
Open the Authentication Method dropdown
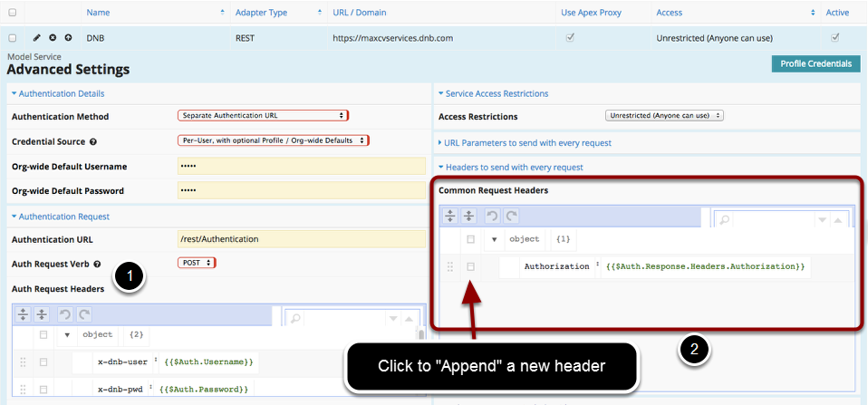263,116
